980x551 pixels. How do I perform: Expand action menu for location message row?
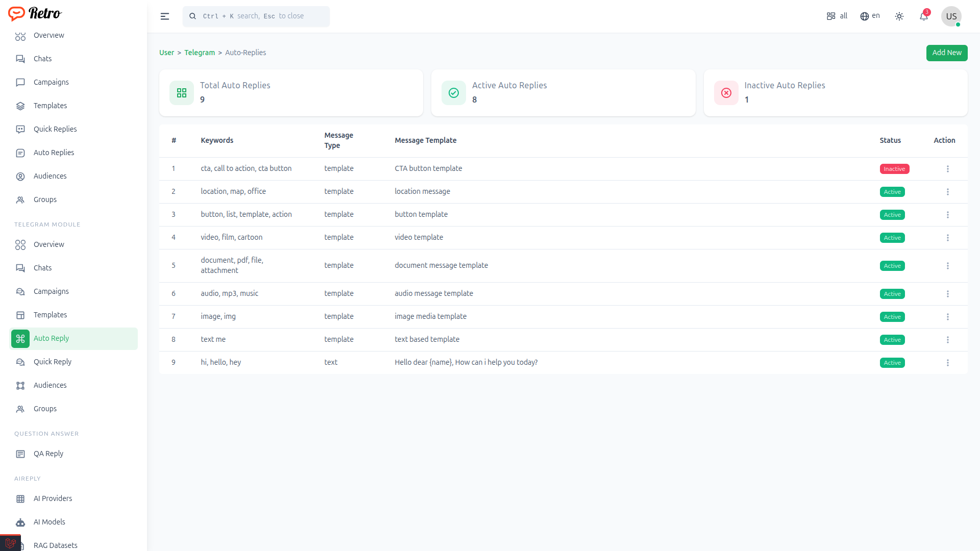pyautogui.click(x=948, y=192)
